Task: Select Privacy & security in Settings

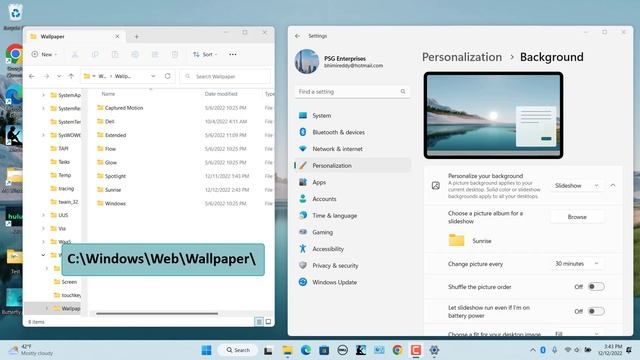Action: (352, 265)
